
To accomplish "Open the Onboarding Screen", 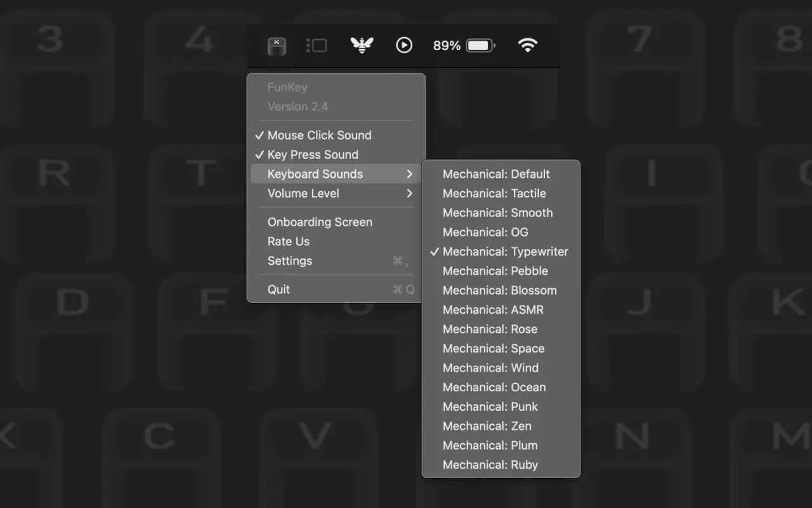I will tap(320, 222).
